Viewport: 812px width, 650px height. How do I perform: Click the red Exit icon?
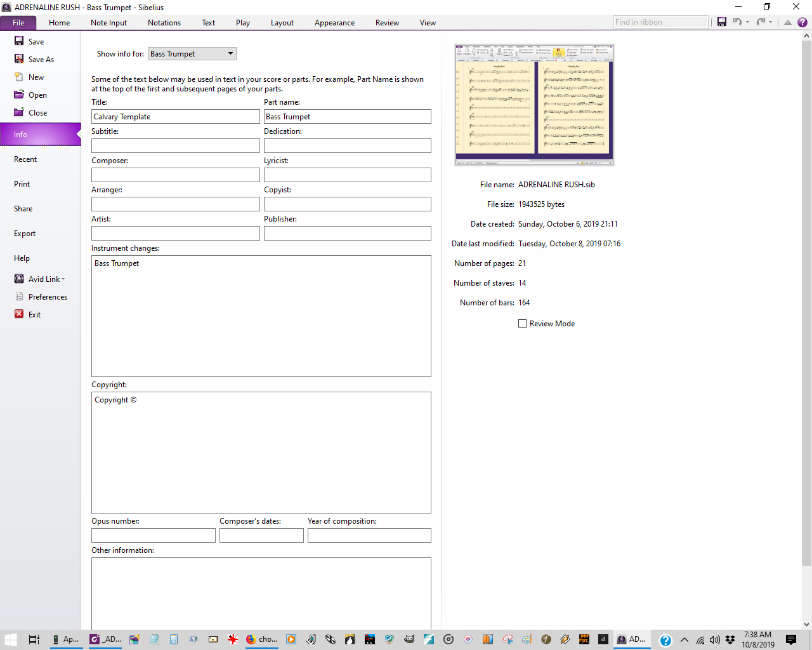point(19,314)
